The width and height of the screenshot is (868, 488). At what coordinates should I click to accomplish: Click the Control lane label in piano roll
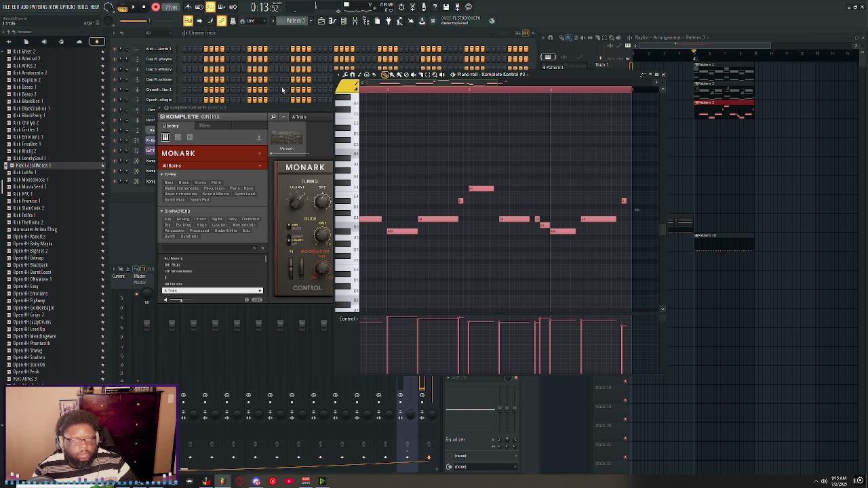click(347, 319)
